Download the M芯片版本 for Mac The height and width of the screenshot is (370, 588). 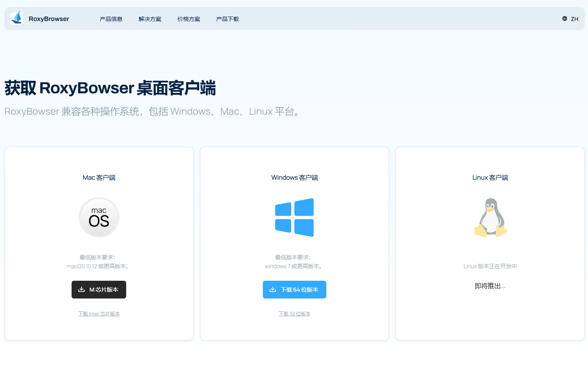point(99,290)
